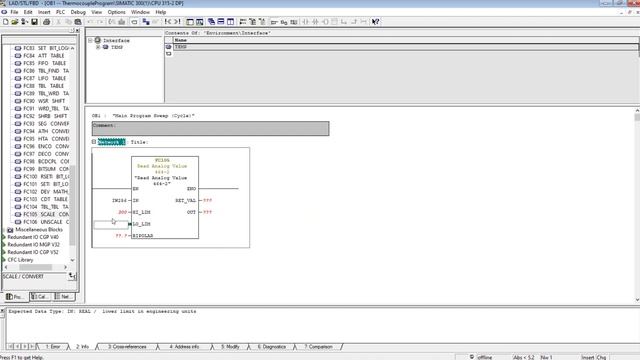Click the block Comment field
Screen dimensions: 640x360
[210, 128]
